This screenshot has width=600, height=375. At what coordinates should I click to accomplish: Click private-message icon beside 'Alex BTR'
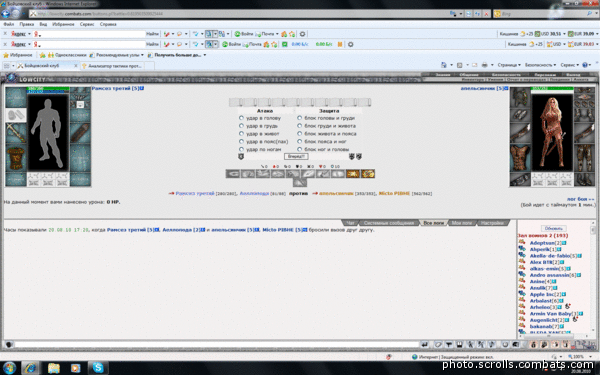tap(522, 262)
